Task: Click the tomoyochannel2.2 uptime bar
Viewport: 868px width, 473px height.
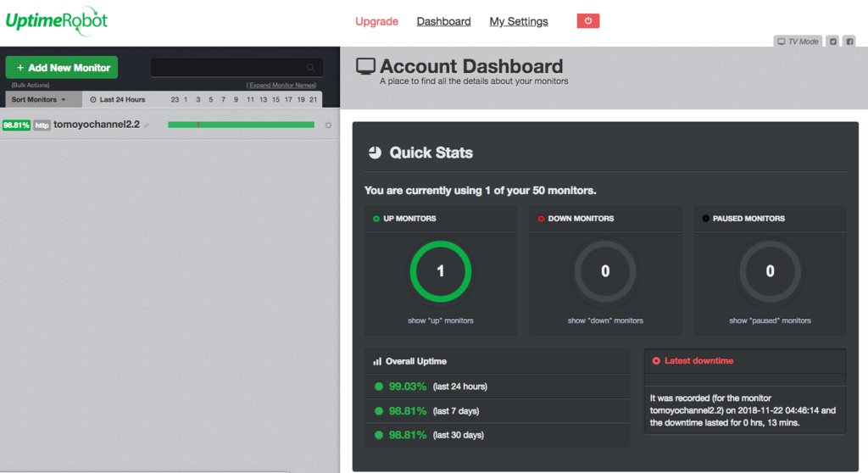Action: tap(241, 125)
